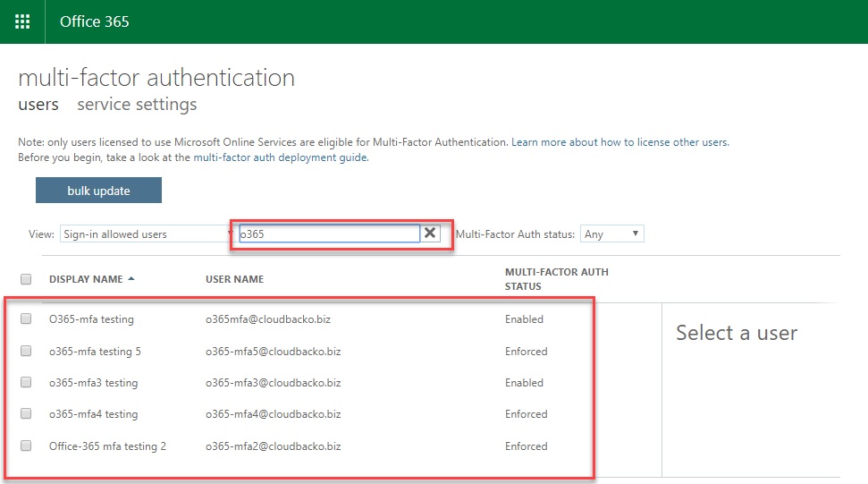868x484 pixels.
Task: Open the multi-factor auth deployment guide link
Action: point(281,157)
